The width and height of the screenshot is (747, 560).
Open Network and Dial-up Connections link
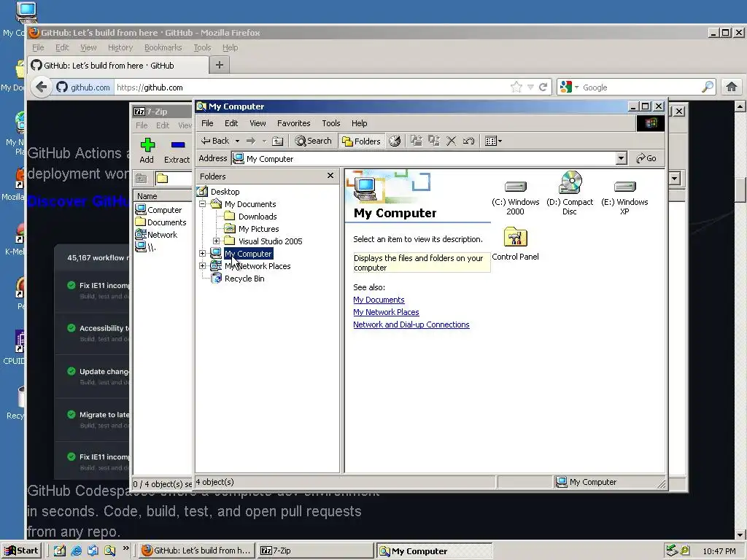pyautogui.click(x=411, y=324)
